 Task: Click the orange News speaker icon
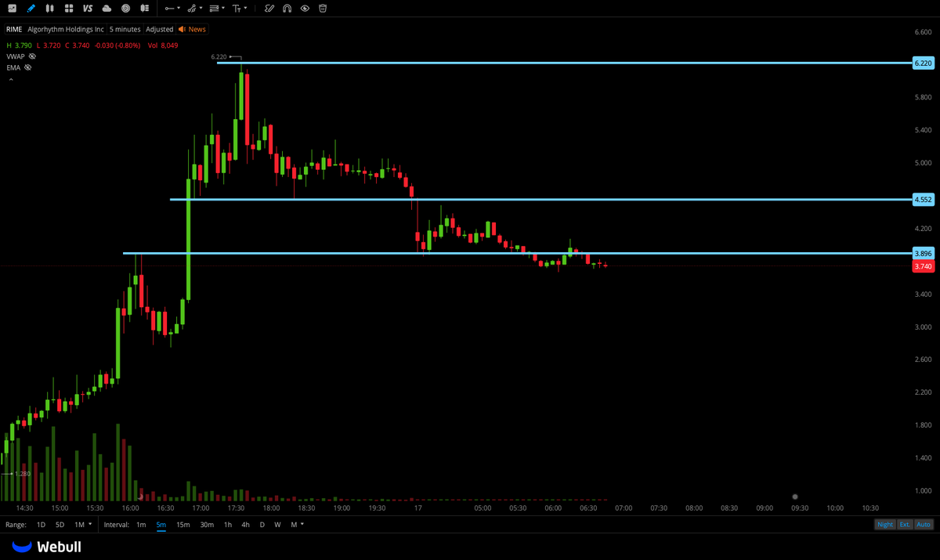click(182, 29)
